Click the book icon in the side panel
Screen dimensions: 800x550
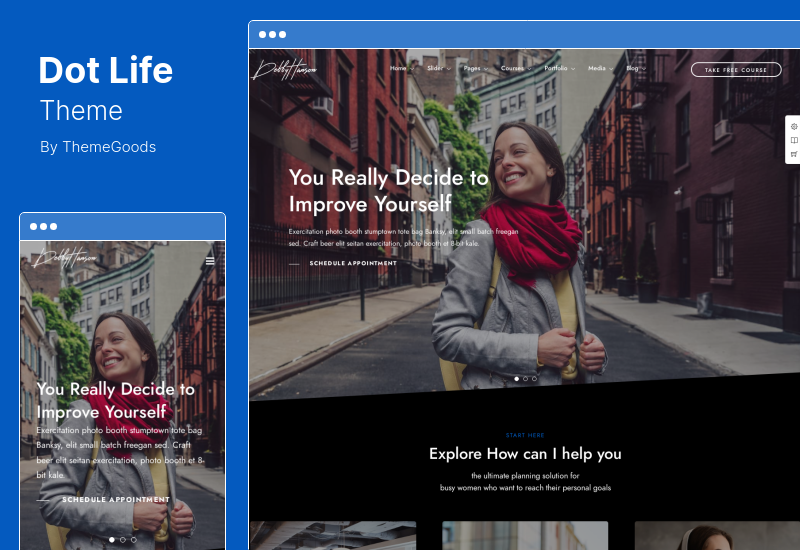click(794, 141)
